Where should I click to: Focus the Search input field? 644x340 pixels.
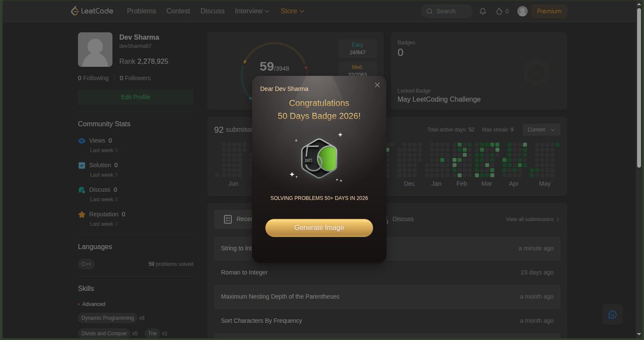[447, 11]
